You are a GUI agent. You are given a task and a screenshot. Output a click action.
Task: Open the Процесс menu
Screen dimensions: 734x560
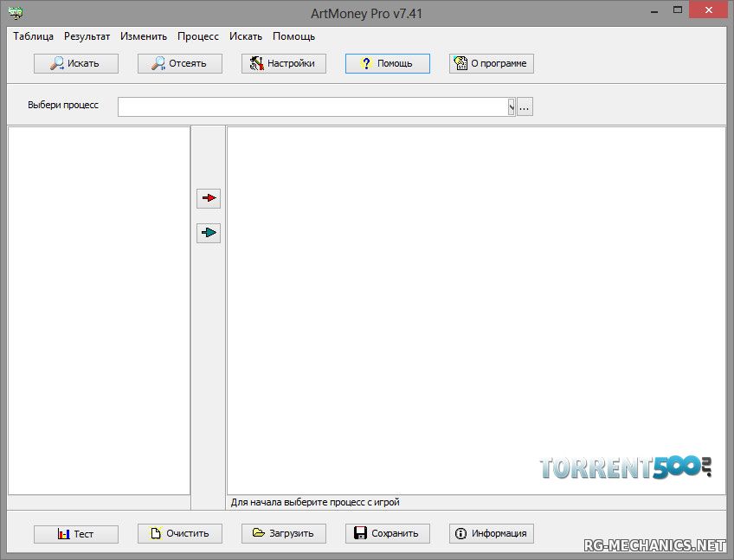(x=198, y=36)
